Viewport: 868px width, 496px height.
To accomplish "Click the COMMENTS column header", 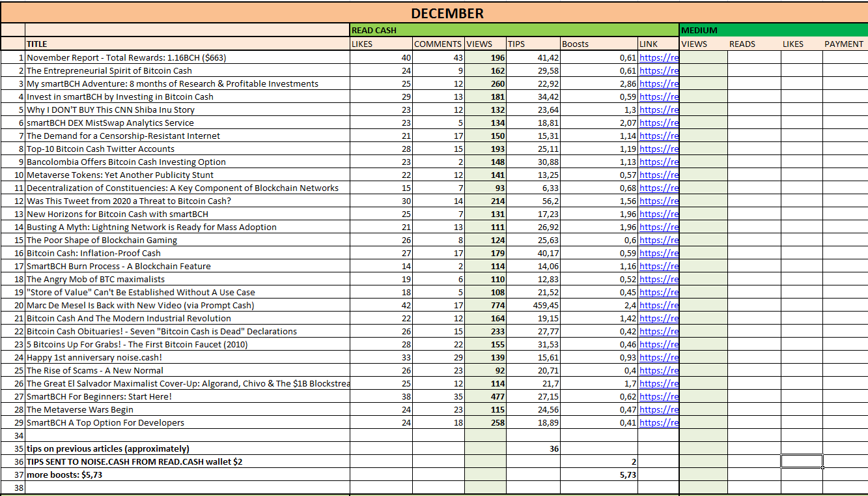I will (x=438, y=44).
